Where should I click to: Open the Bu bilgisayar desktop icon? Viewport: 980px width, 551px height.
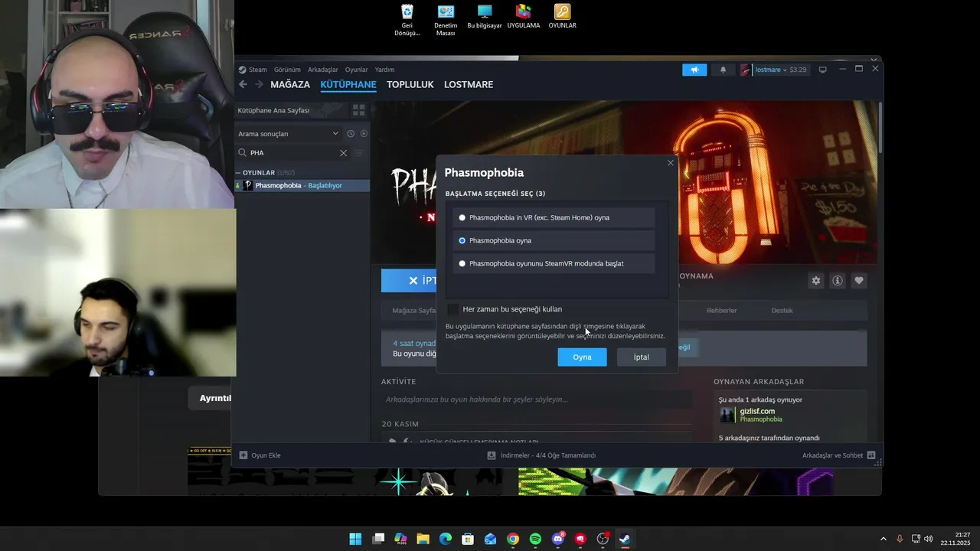pyautogui.click(x=485, y=17)
